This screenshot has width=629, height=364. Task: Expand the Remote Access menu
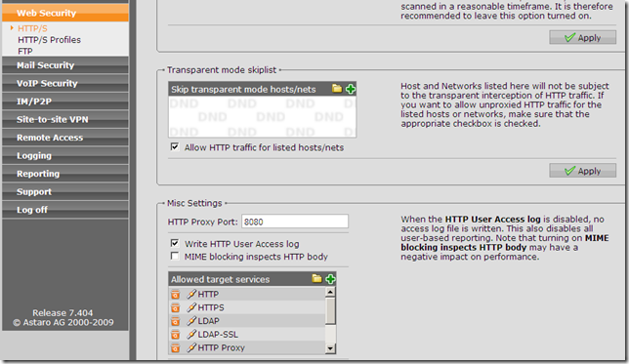[x=65, y=137]
